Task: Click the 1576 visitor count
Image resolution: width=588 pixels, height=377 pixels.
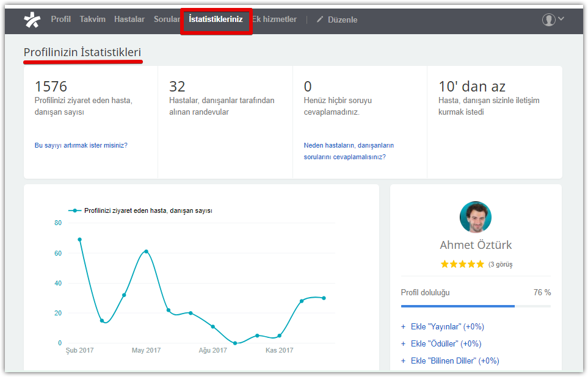Action: tap(51, 87)
